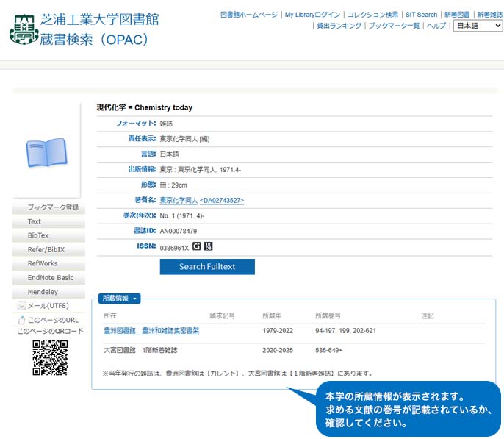
Task: Click the CiNii icon next to the ISSN
Action: [x=196, y=246]
